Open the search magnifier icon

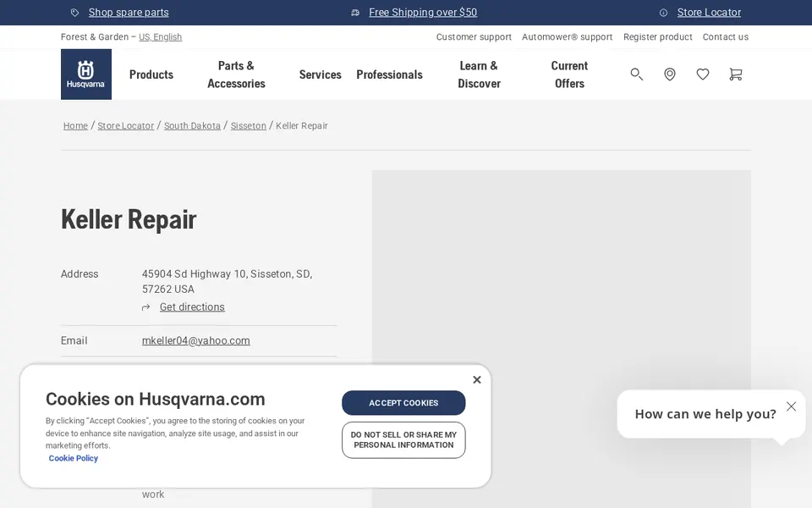click(636, 75)
